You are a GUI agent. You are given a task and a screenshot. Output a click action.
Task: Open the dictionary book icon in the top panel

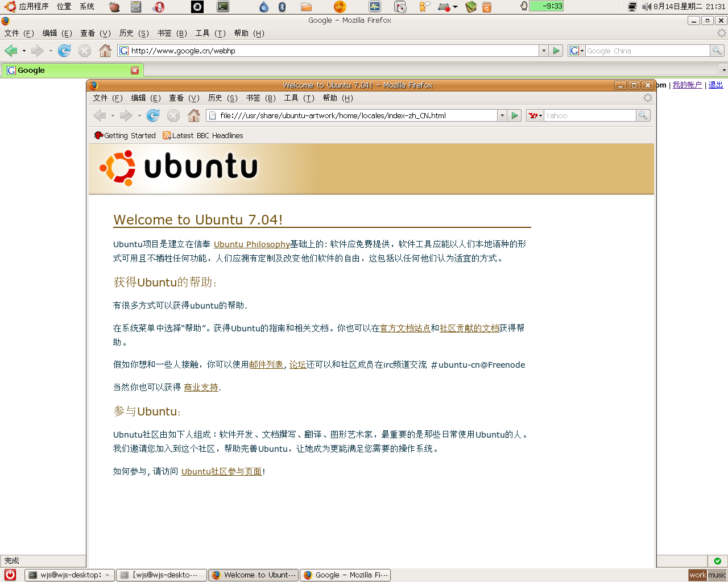[471, 7]
